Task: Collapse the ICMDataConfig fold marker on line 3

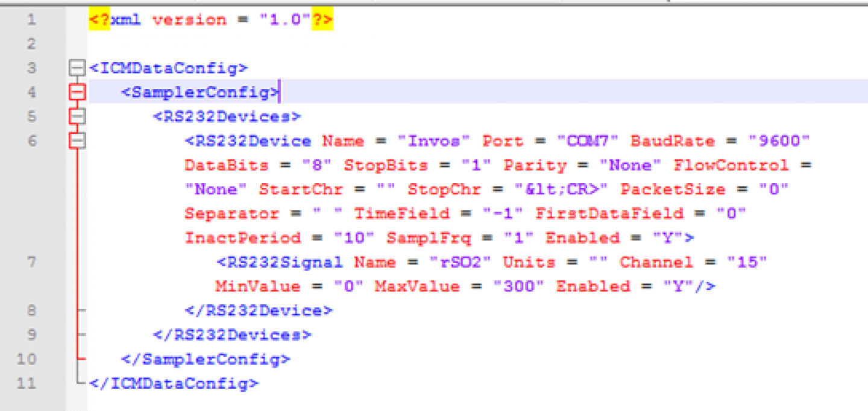Action: (77, 68)
